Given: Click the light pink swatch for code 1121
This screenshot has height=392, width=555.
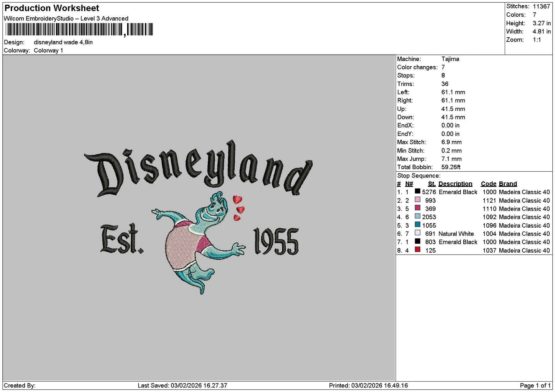Looking at the screenshot, I should coord(417,200).
